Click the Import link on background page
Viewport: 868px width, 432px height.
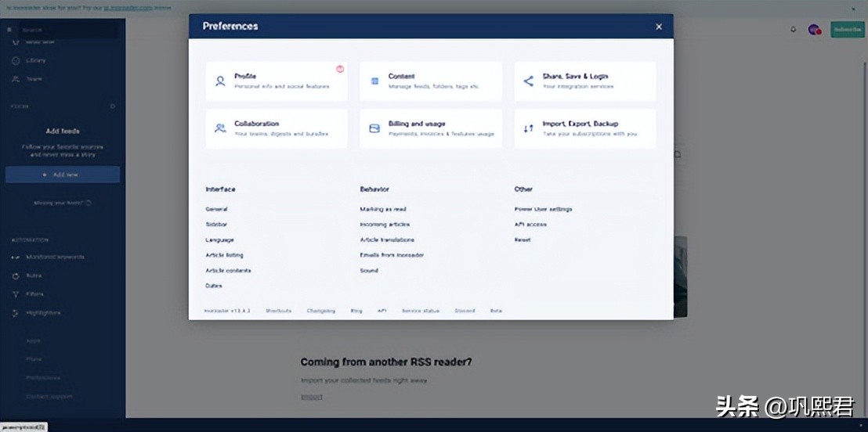(x=311, y=397)
